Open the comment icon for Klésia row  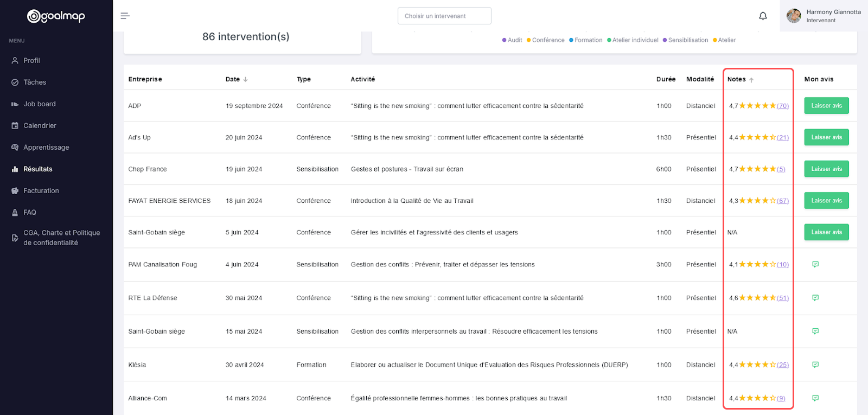[815, 365]
